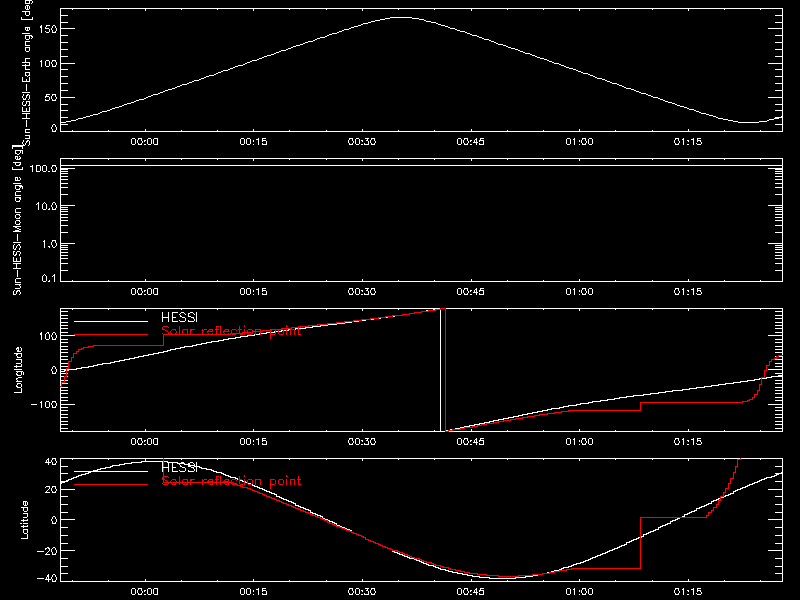Click the 150 tick label on Earth angle plot
This screenshot has width=800, height=600.
pos(47,29)
